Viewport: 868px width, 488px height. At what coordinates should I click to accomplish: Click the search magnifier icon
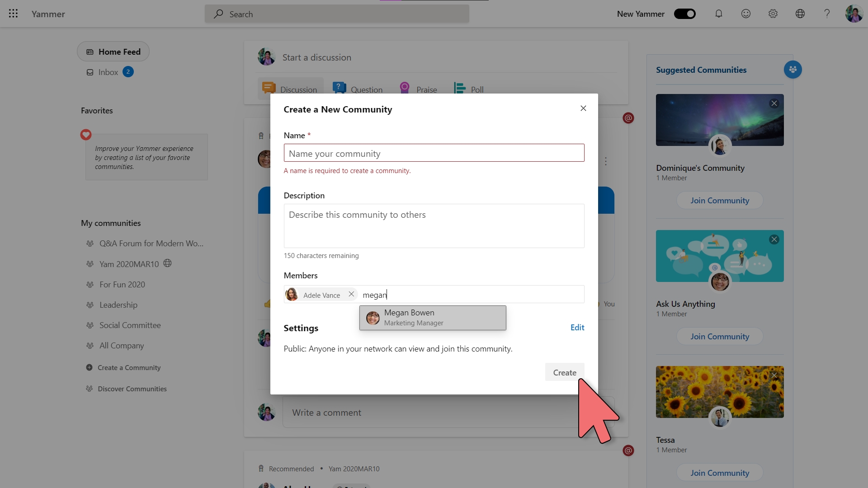click(218, 14)
